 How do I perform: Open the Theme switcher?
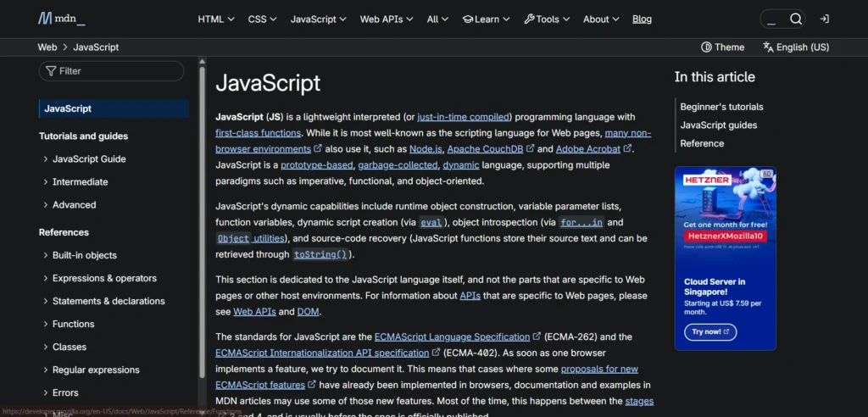point(722,47)
